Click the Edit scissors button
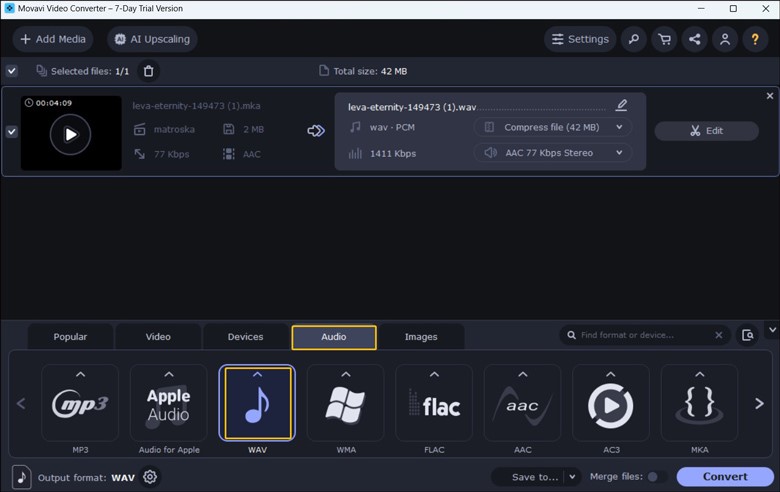Image resolution: width=780 pixels, height=492 pixels. 706,131
